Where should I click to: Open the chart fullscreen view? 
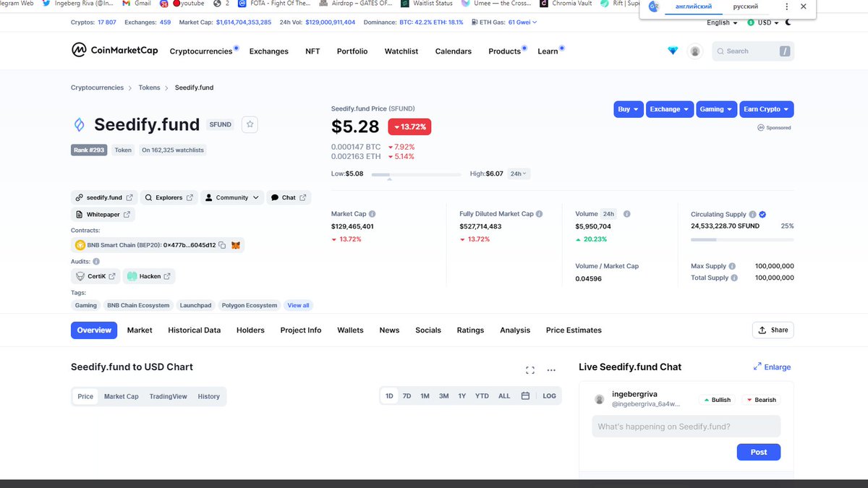pos(530,370)
